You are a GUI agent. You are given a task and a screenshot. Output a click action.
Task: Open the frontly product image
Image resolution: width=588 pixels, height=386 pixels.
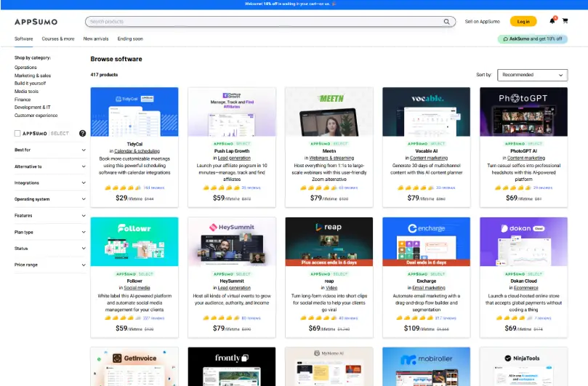tap(232, 366)
